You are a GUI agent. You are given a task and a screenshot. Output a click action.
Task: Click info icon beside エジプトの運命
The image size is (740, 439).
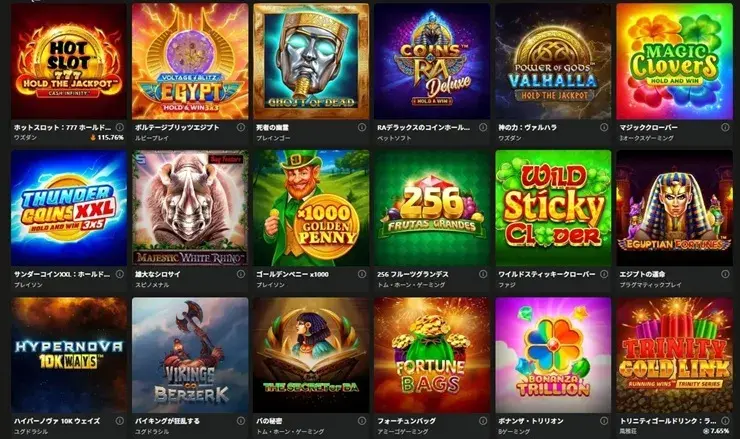[x=725, y=274]
